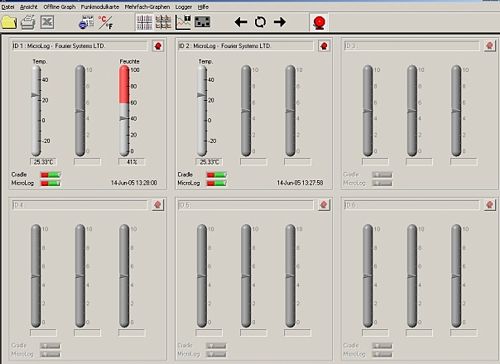
Task: Click the ID 2 MicroLog title field
Action: (x=245, y=46)
